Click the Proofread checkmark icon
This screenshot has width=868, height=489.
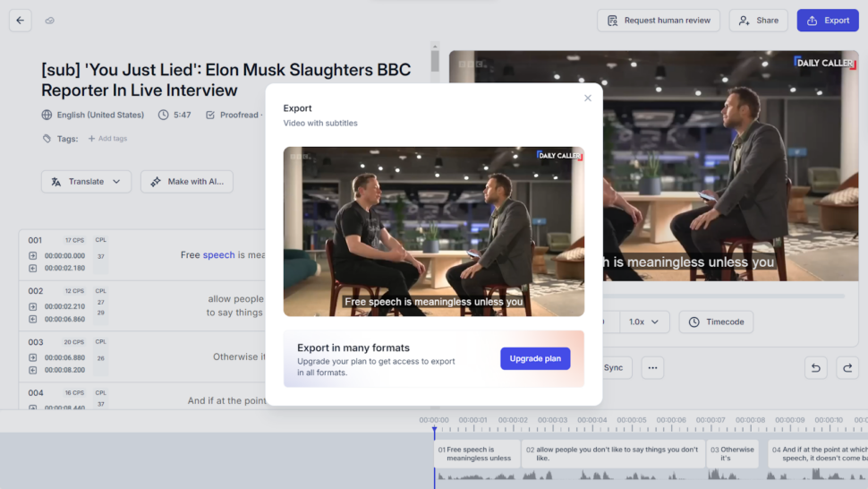(x=210, y=115)
